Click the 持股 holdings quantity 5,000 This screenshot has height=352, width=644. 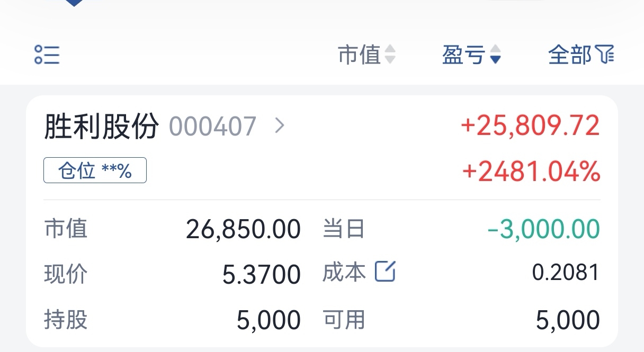tap(269, 320)
